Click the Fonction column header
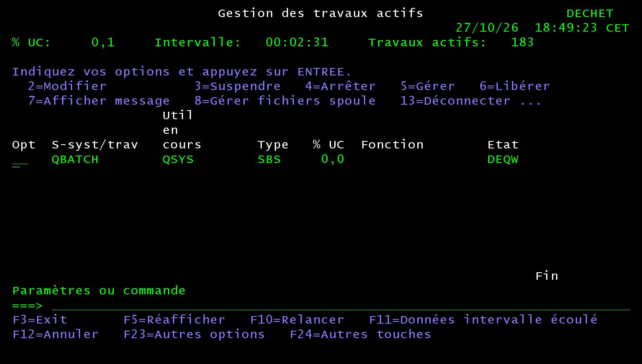This screenshot has height=364, width=642. pyautogui.click(x=392, y=145)
